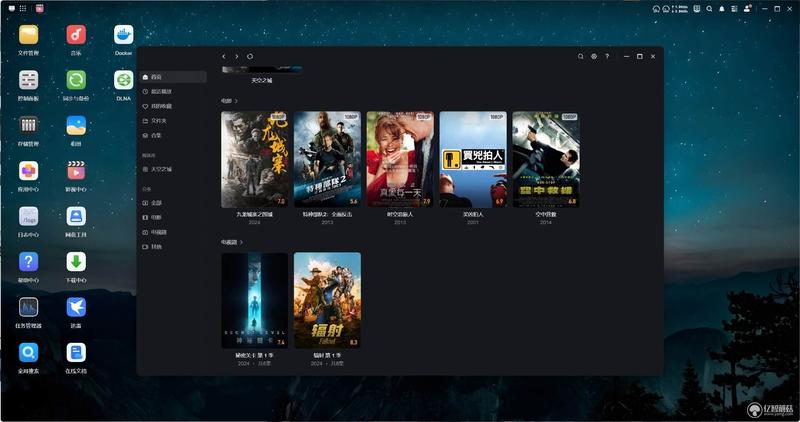Open the Secret Level season 1 poster
Image resolution: width=800 pixels, height=422 pixels.
coord(255,300)
